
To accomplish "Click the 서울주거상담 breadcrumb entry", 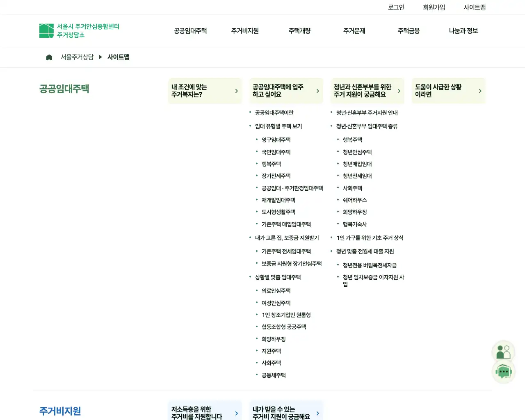I will pos(78,57).
